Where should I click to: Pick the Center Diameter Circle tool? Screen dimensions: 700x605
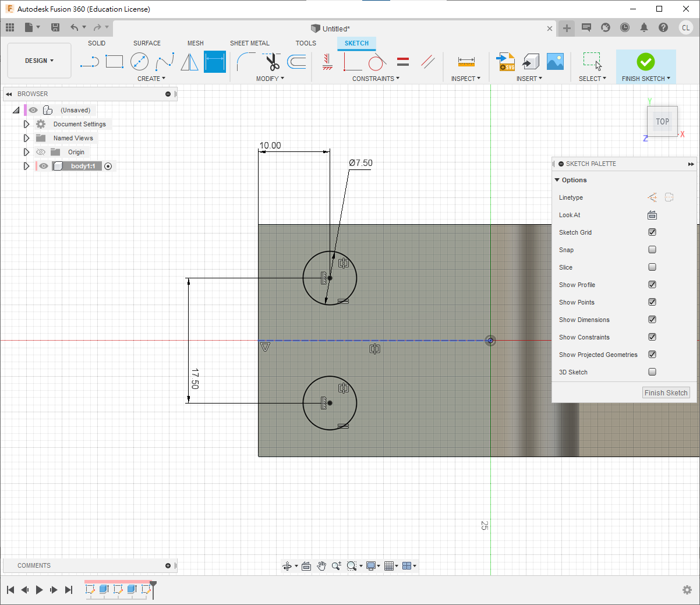coord(139,62)
